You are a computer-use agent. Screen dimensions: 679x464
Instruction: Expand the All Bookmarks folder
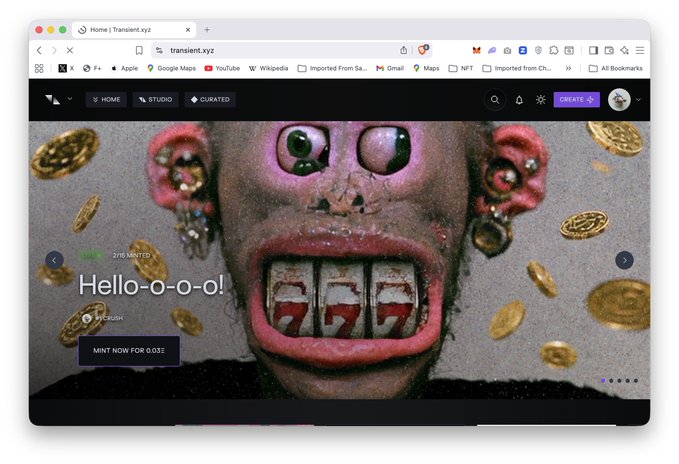[616, 68]
